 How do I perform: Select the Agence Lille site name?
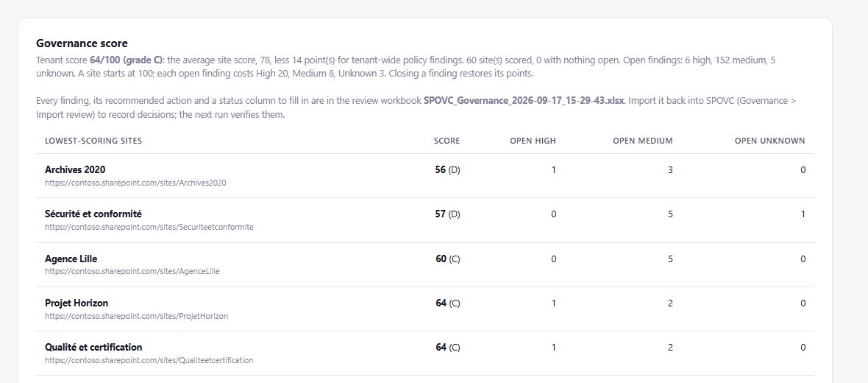pyautogui.click(x=71, y=259)
